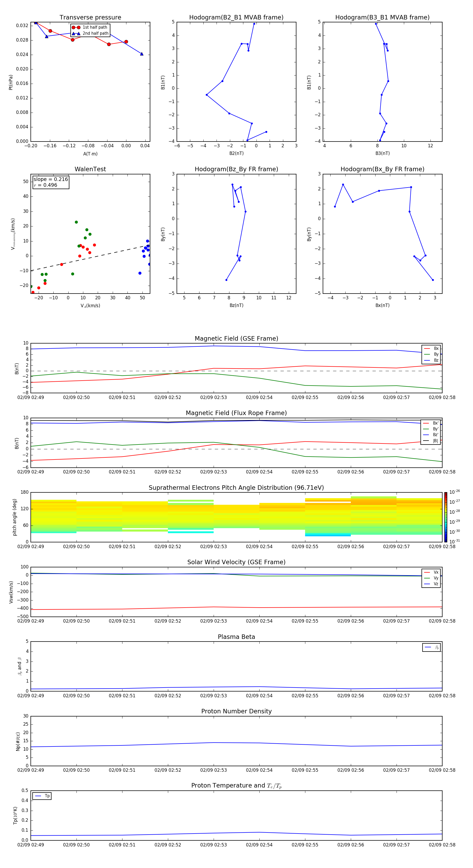473x868 pixels.
Task: Select 'Vy' in the velocity legend
Action: (x=431, y=578)
